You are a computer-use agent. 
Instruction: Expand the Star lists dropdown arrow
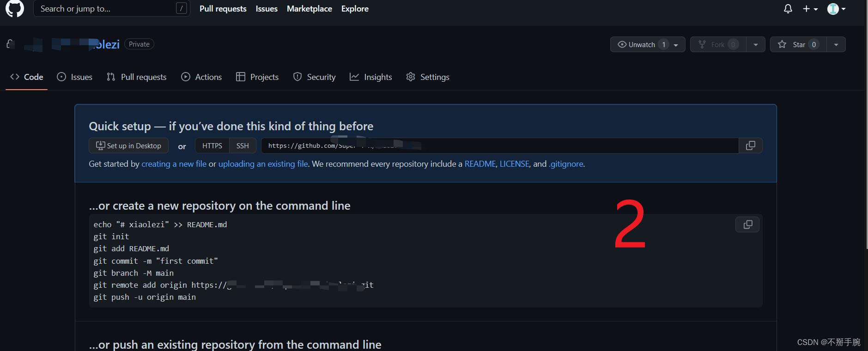click(836, 44)
